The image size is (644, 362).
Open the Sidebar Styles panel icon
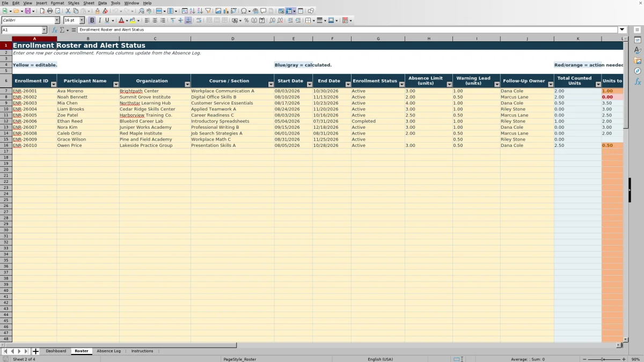point(638,50)
